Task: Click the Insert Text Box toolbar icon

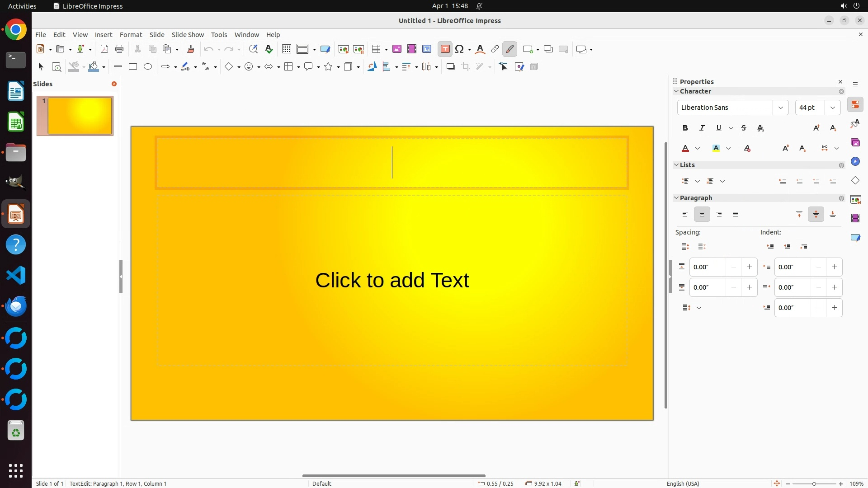Action: coord(445,49)
